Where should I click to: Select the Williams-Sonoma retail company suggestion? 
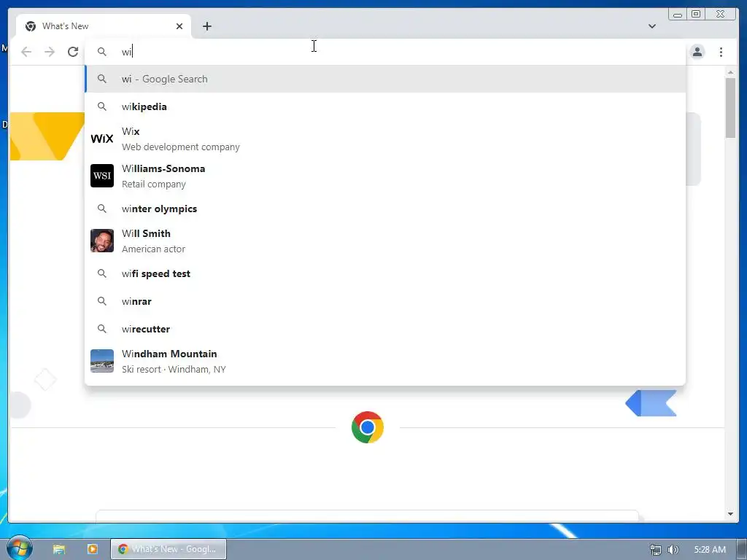[385, 176]
